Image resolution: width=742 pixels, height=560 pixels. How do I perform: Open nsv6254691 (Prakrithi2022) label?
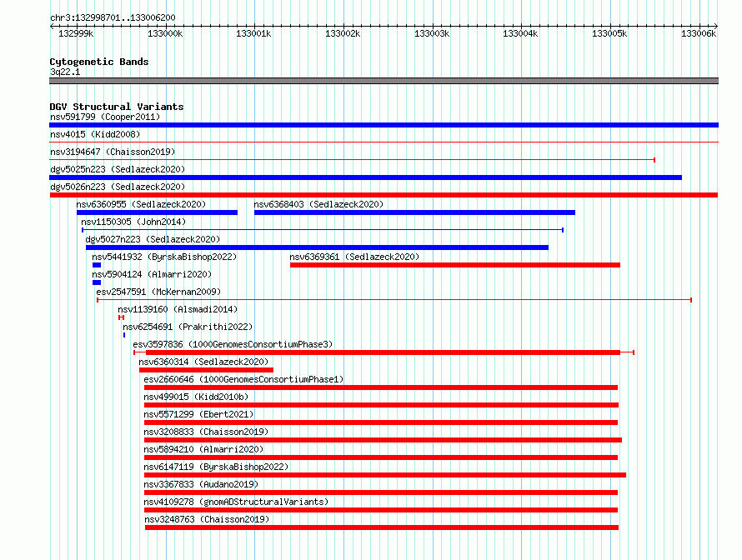[x=188, y=327]
